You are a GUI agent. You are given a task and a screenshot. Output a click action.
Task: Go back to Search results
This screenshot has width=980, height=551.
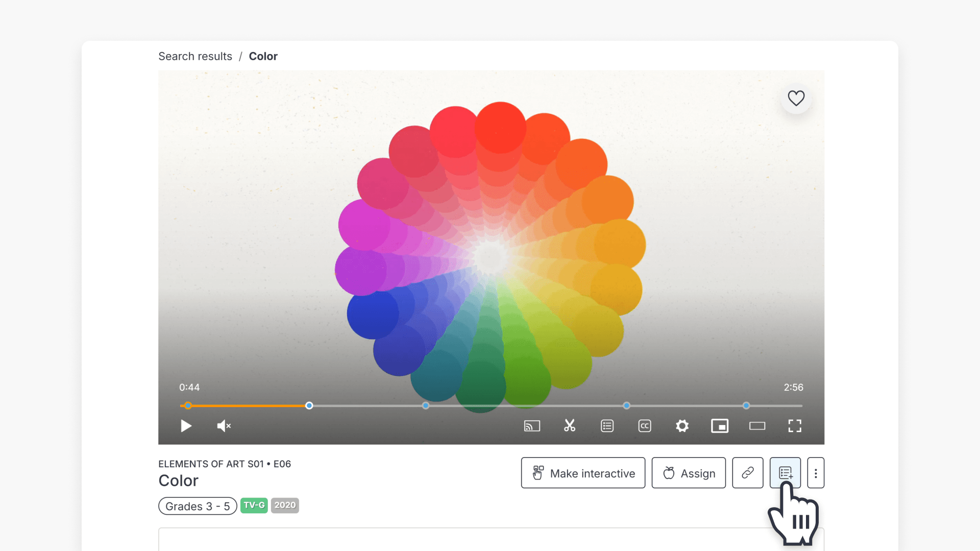[195, 56]
